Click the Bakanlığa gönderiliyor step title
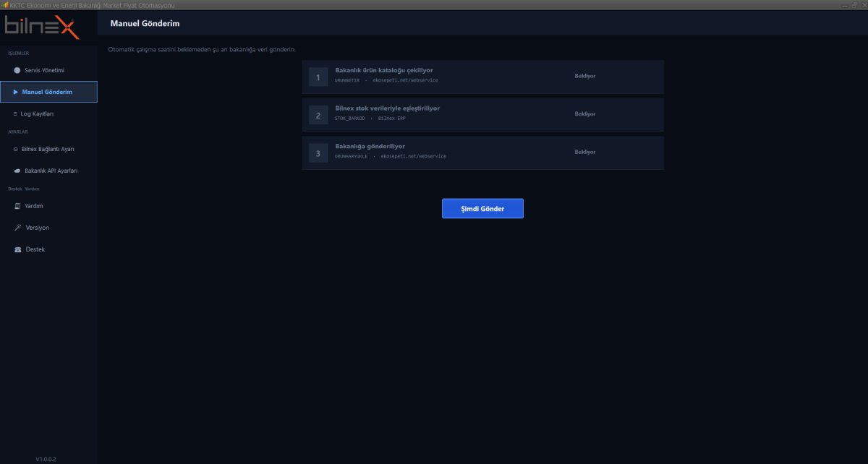Screen dimensions: 868x464 click(x=370, y=146)
